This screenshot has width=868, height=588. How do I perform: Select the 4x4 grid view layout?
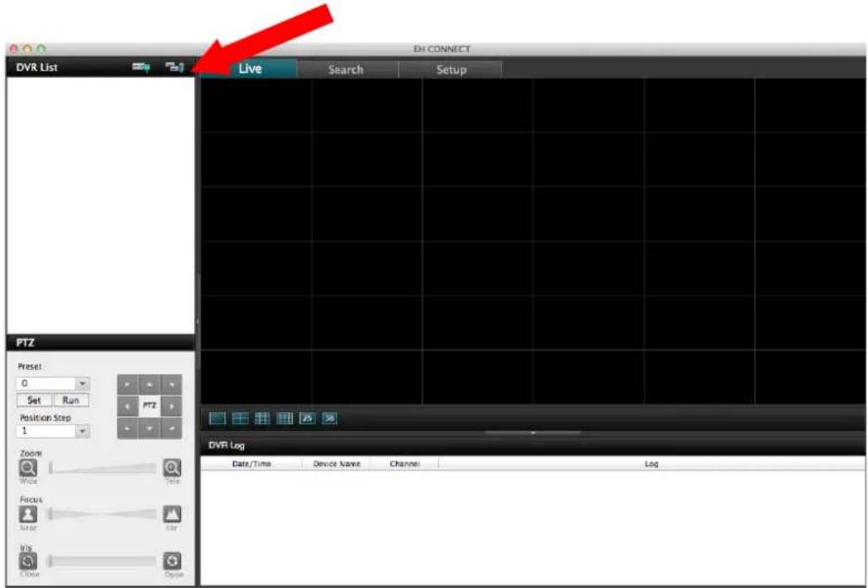coord(285,419)
